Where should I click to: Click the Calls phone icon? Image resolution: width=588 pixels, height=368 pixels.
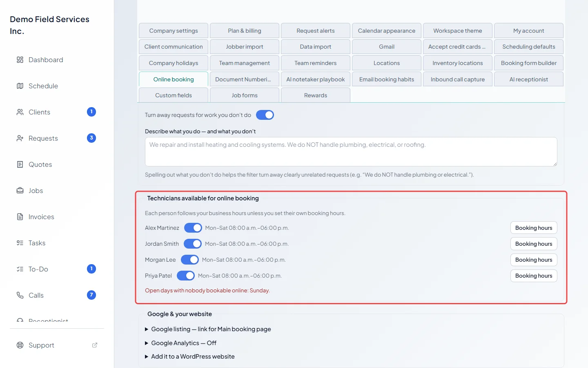point(20,295)
